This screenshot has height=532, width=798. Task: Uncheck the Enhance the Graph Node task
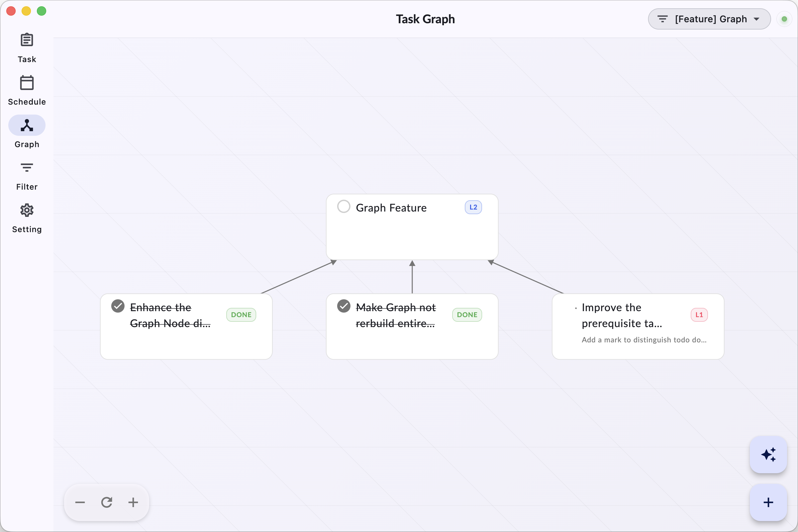[118, 306]
